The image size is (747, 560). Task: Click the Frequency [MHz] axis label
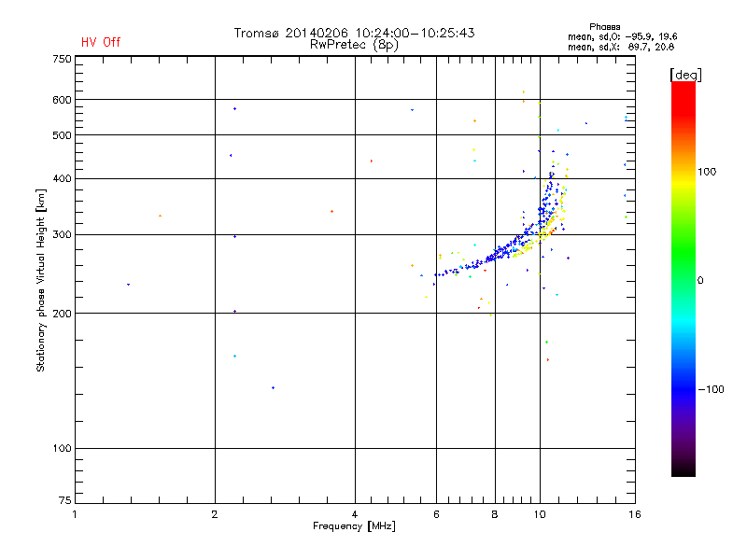coord(354,526)
